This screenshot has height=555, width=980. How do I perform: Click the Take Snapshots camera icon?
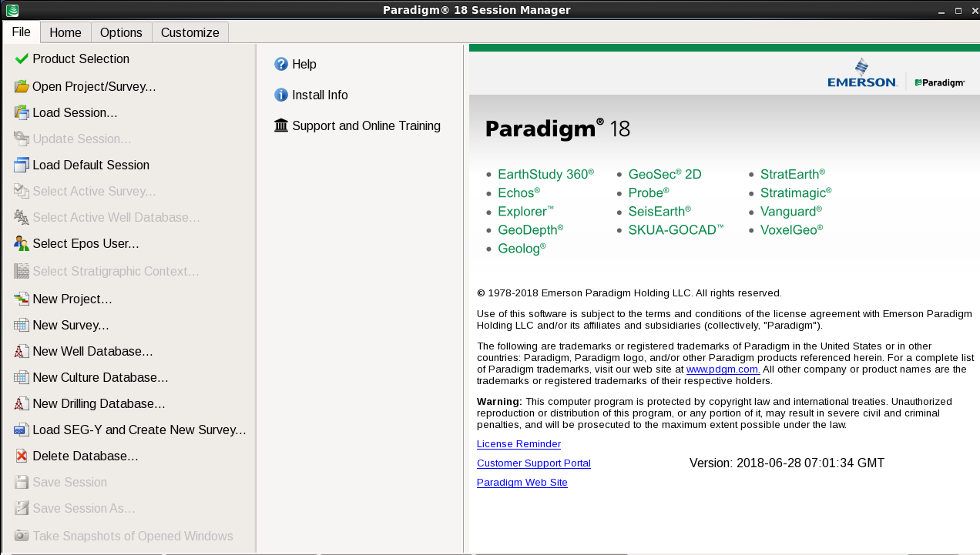(22, 536)
